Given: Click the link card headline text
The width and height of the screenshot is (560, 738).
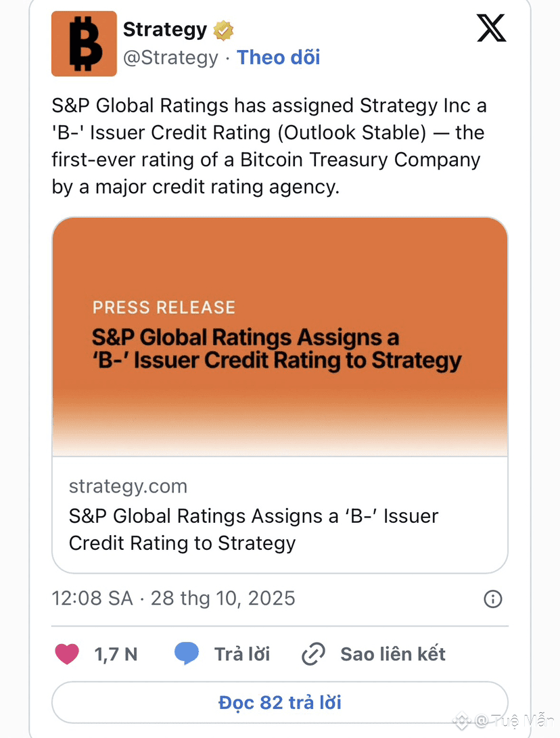Looking at the screenshot, I should pos(253,529).
